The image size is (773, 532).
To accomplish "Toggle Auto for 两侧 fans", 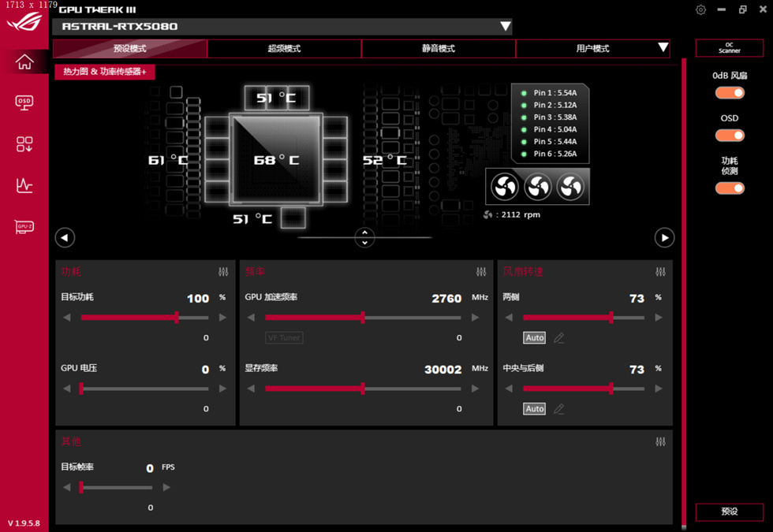I will point(535,338).
